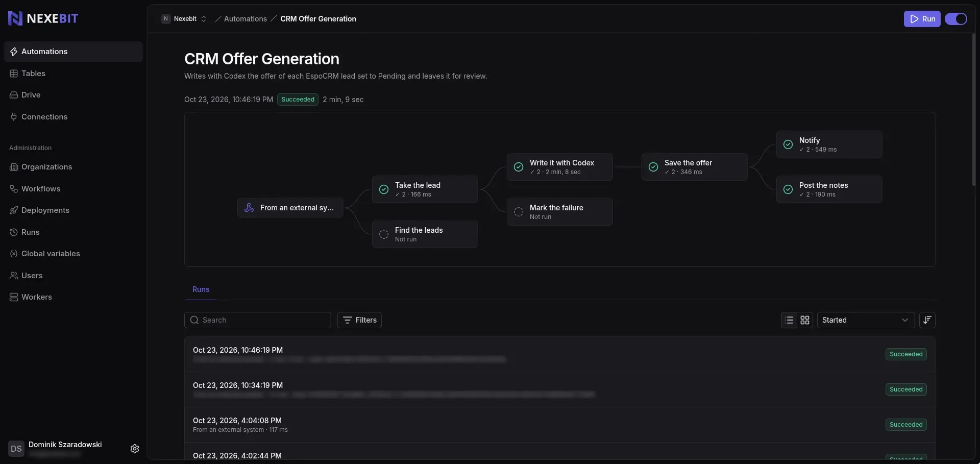Open Connections in sidebar
Image resolution: width=980 pixels, height=464 pixels.
click(x=73, y=117)
